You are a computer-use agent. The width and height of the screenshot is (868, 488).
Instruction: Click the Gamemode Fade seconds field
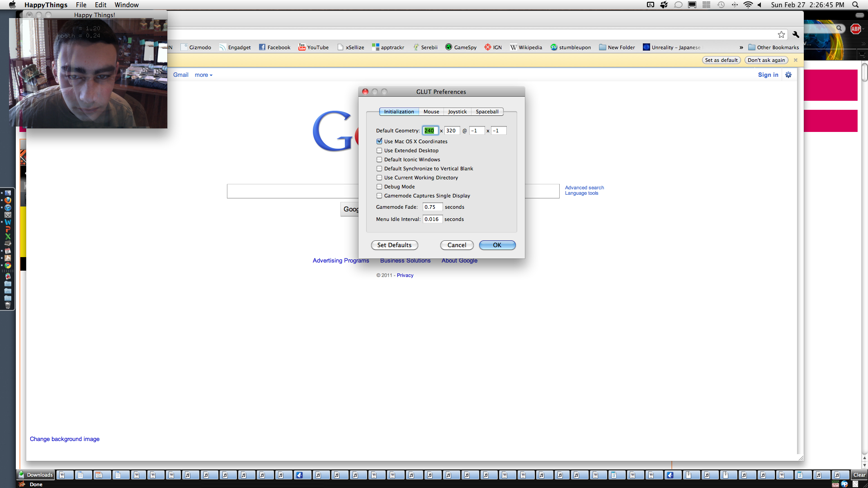click(432, 207)
